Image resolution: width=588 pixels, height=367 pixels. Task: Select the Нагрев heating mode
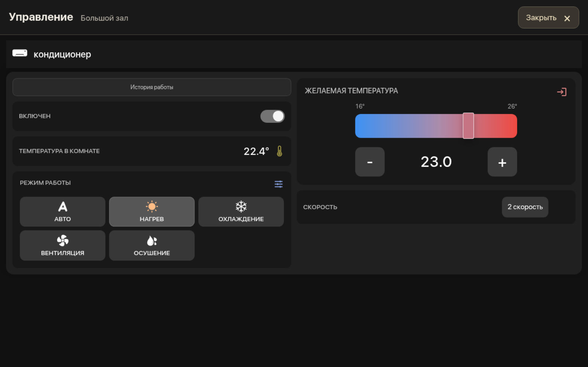pos(152,212)
